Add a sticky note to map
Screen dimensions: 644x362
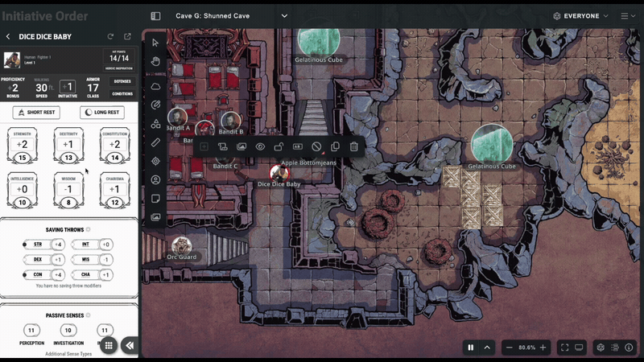[x=155, y=199]
